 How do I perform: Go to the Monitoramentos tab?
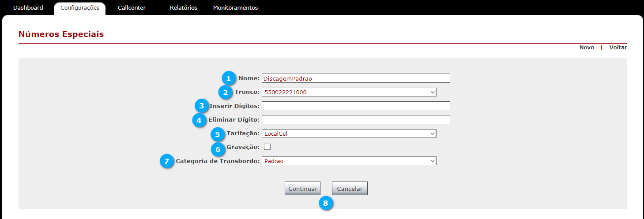[235, 8]
